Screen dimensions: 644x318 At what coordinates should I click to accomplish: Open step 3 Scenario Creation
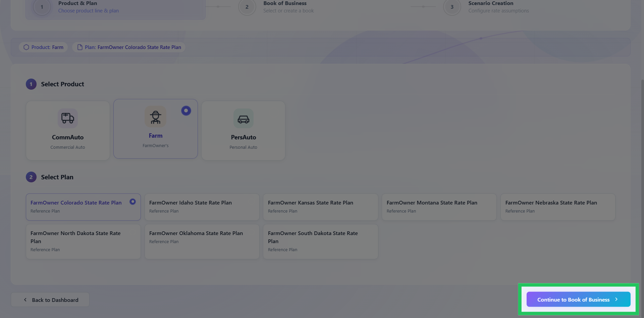coord(486,7)
